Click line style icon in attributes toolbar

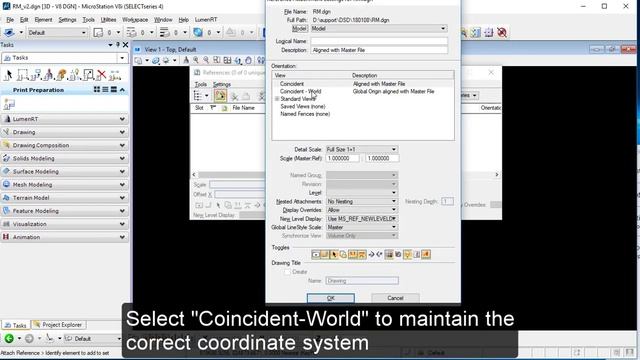pos(131,32)
